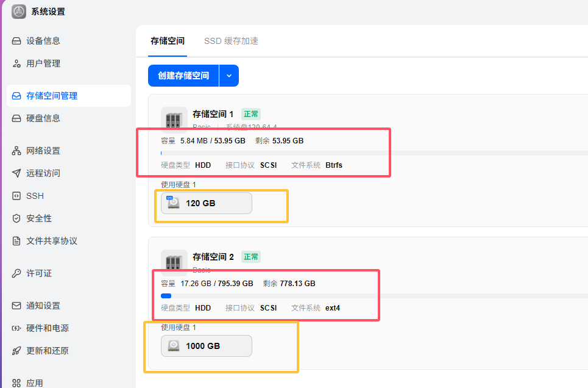
Task: Click the Applications (应用) grid icon in sidebar
Action: 16,383
